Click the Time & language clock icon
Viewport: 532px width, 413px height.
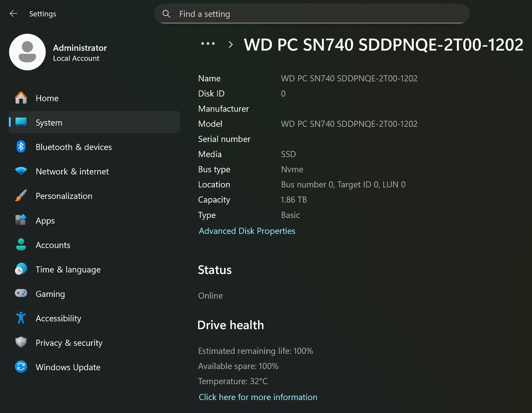(21, 269)
